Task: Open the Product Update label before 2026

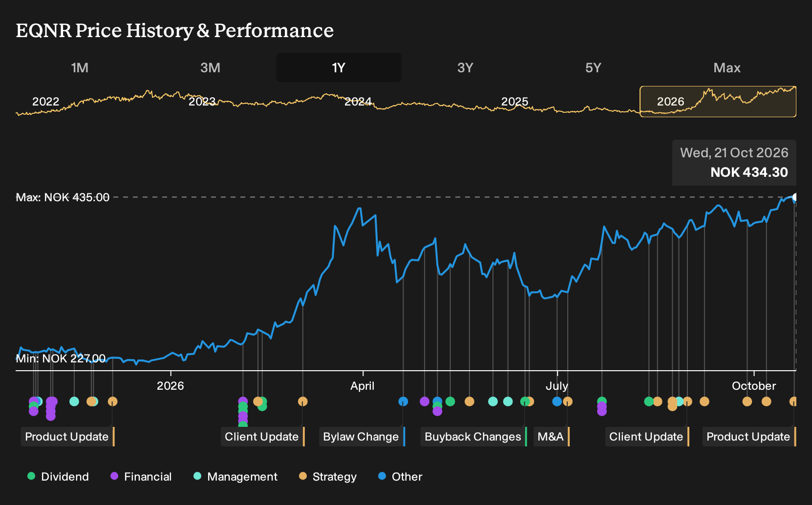Action: click(x=68, y=437)
